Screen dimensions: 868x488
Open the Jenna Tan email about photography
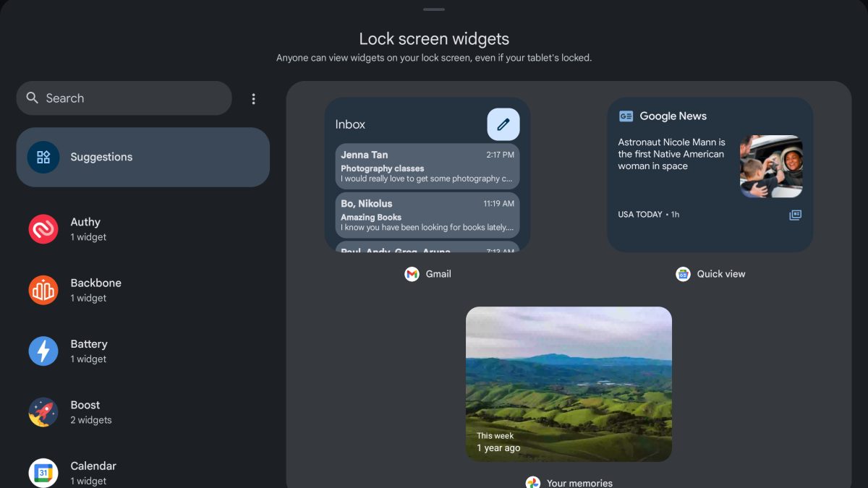[x=427, y=166]
